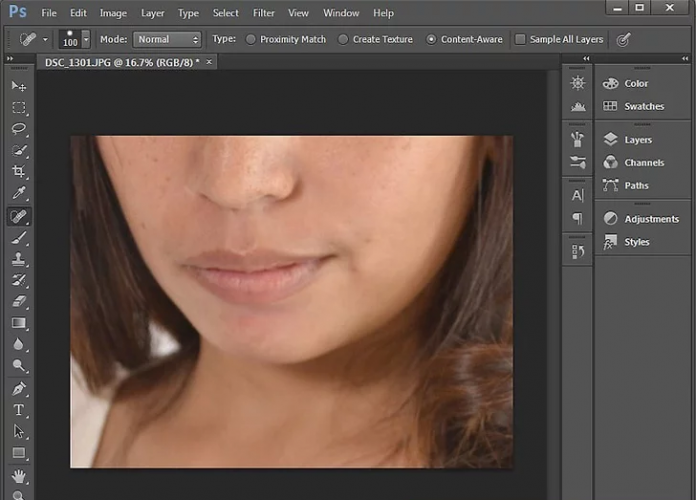Select the Eraser tool

pyautogui.click(x=19, y=302)
